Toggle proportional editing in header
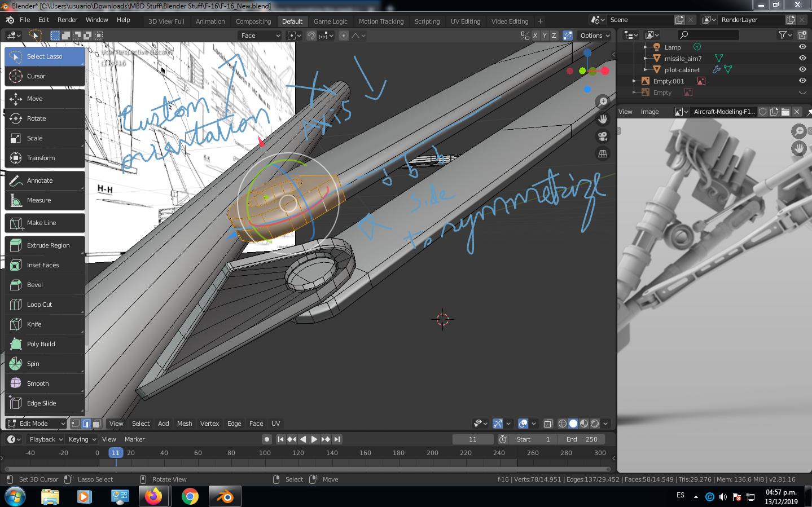Screen dimensions: 812x507 [x=343, y=36]
